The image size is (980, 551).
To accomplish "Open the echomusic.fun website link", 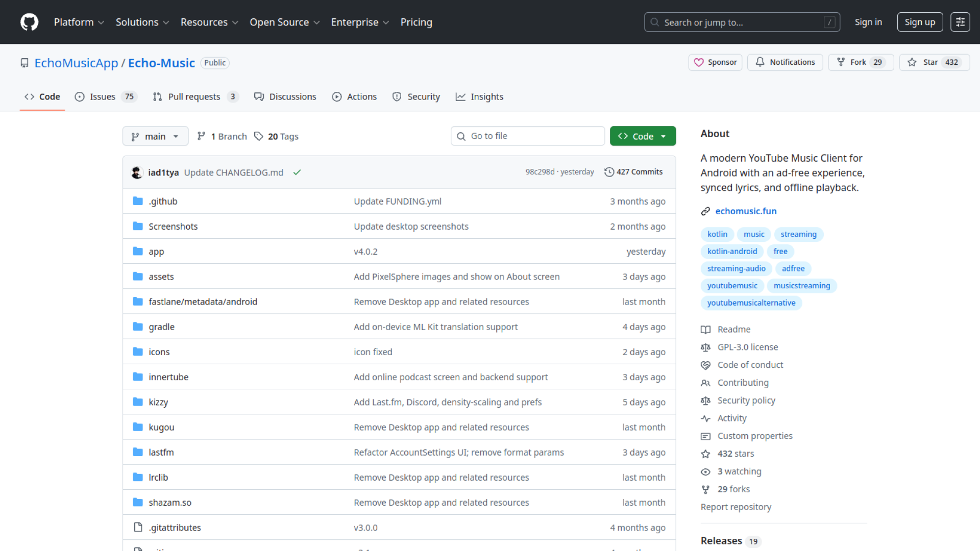I will coord(746,211).
